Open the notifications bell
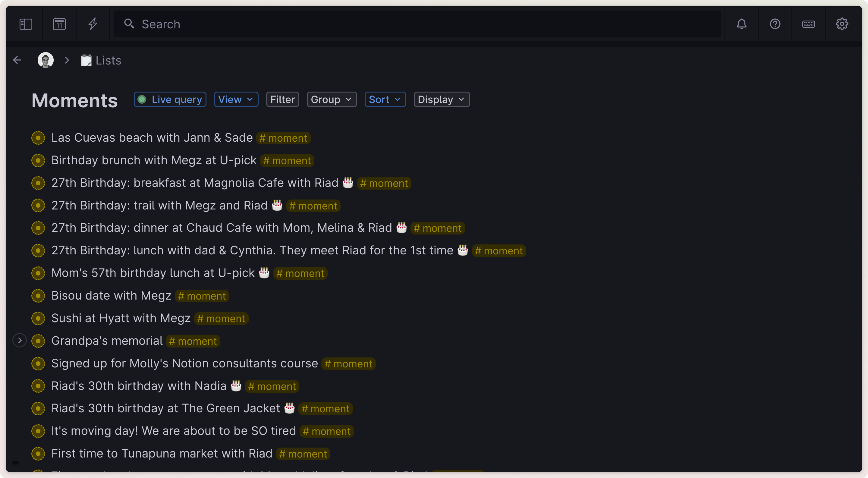The image size is (868, 478). tap(741, 24)
